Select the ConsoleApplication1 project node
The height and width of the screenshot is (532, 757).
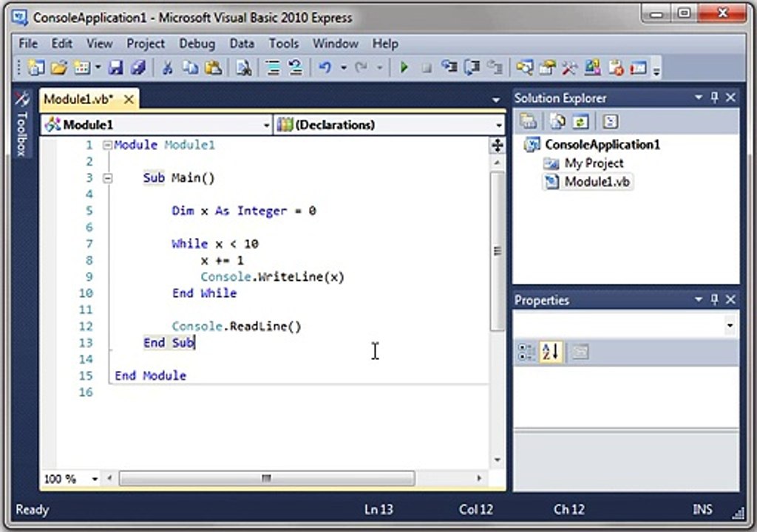tap(602, 144)
